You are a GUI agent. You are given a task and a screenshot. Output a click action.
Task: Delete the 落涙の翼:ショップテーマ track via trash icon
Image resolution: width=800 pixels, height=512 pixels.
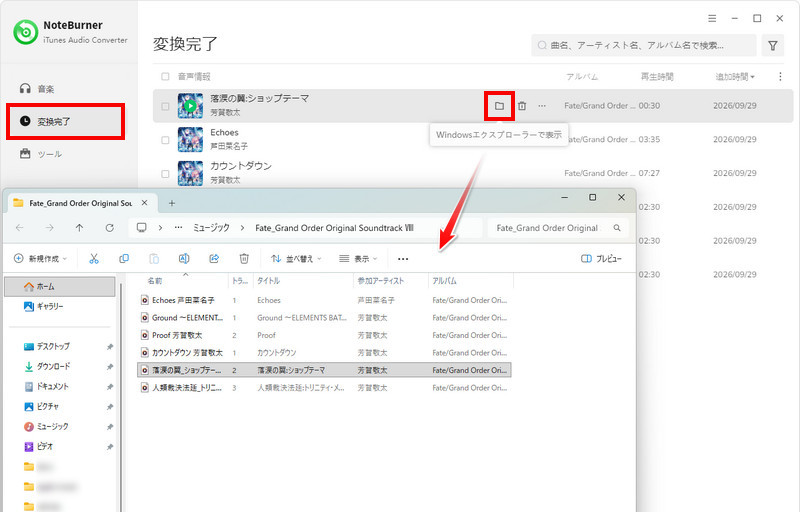coord(522,106)
